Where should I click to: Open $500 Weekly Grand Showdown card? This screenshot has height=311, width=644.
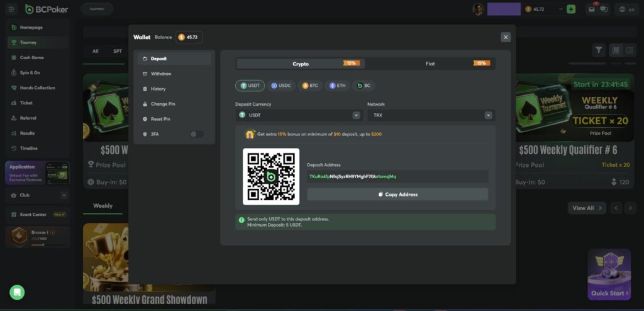pyautogui.click(x=149, y=263)
